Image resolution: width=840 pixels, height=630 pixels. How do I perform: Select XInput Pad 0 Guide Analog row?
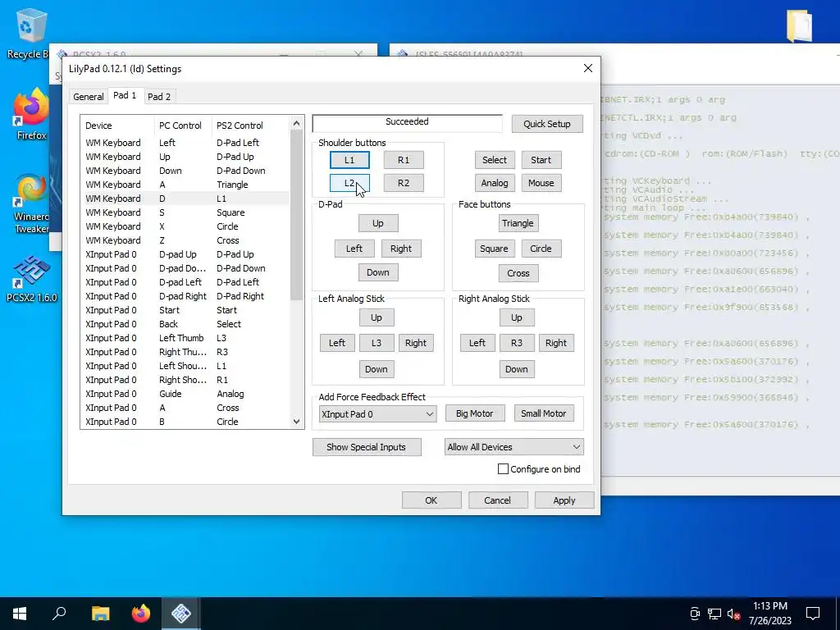pyautogui.click(x=186, y=394)
